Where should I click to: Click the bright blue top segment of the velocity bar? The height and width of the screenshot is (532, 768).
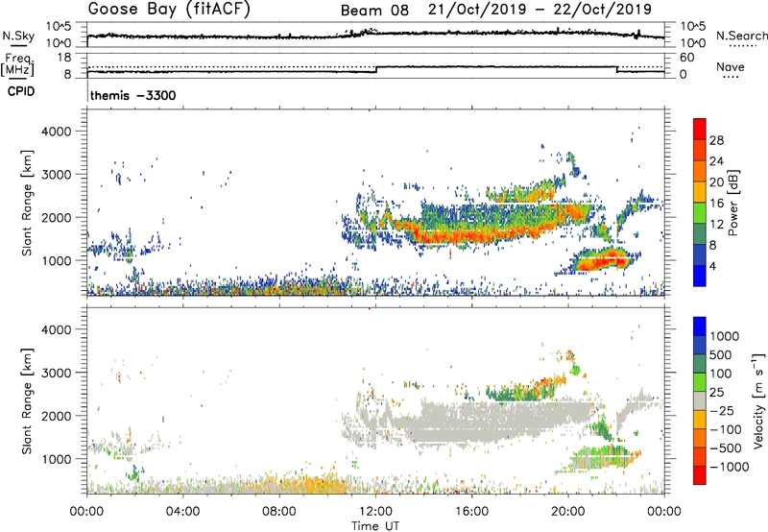pyautogui.click(x=700, y=326)
